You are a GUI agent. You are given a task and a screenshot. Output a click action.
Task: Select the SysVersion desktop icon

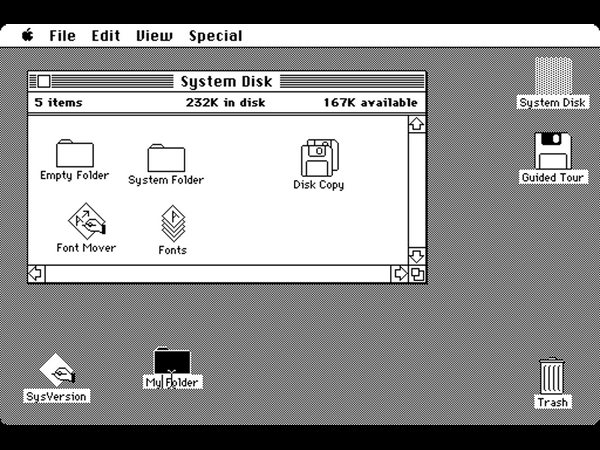tap(57, 370)
